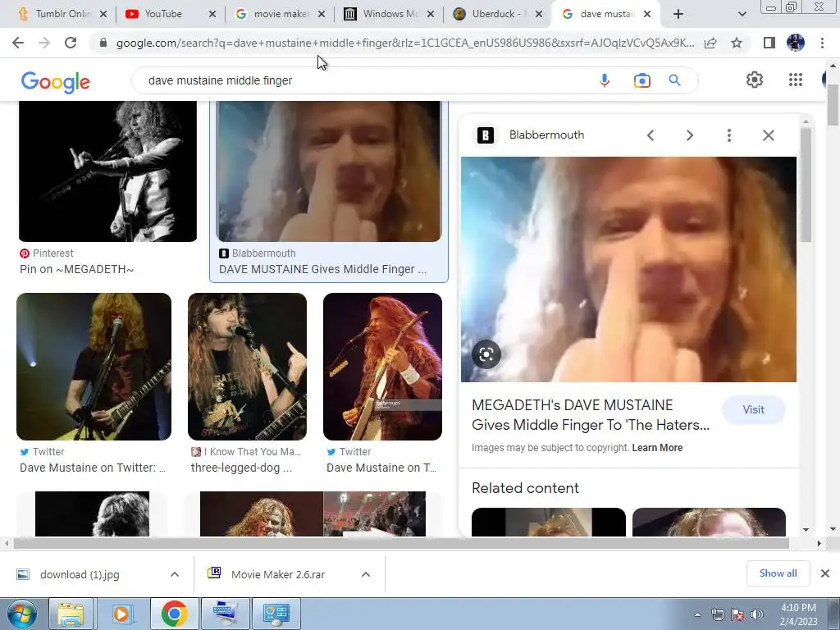Bookmark this page with the star
The image size is (840, 630).
point(737,43)
